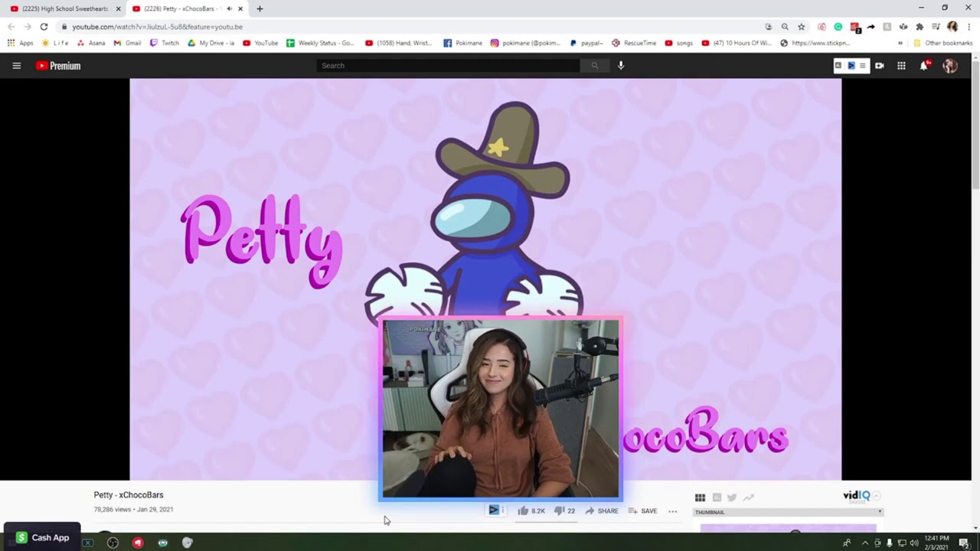Viewport: 980px width, 551px height.
Task: Click SAVE to playlist button
Action: 643,510
